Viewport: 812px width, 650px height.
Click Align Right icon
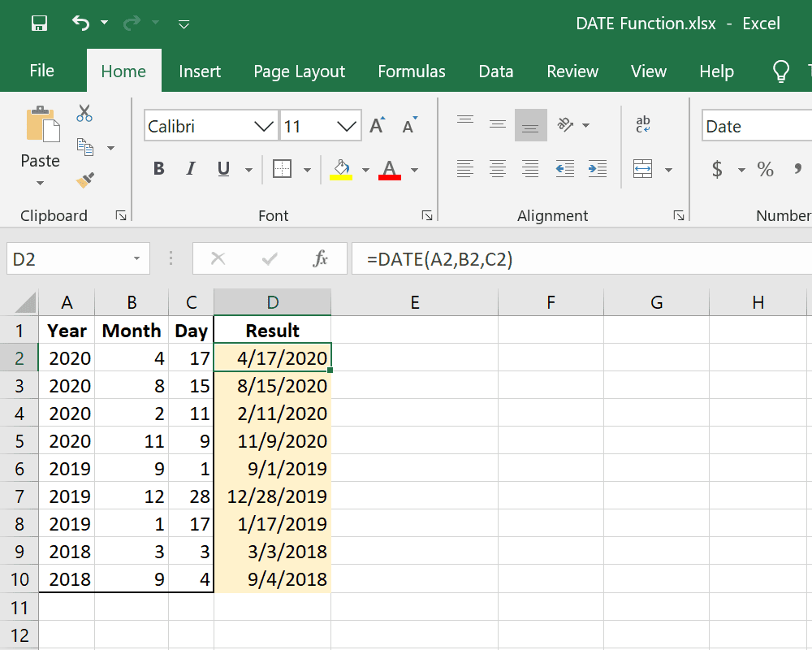tap(531, 169)
